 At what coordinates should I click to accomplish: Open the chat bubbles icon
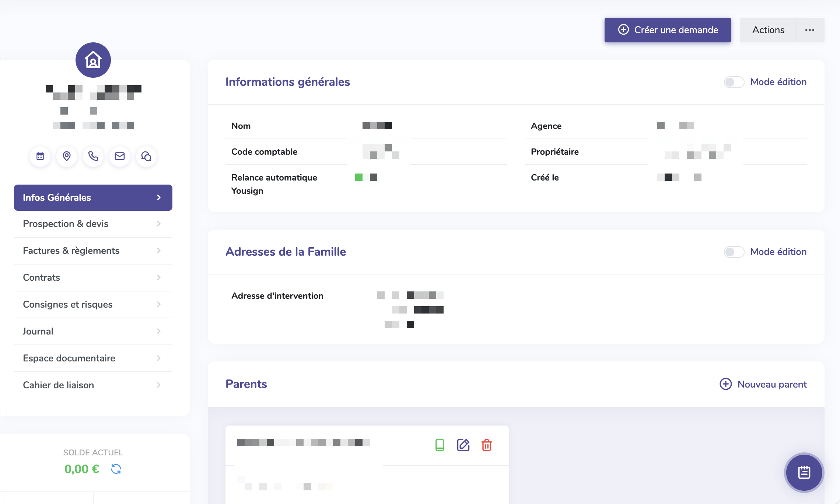(146, 157)
